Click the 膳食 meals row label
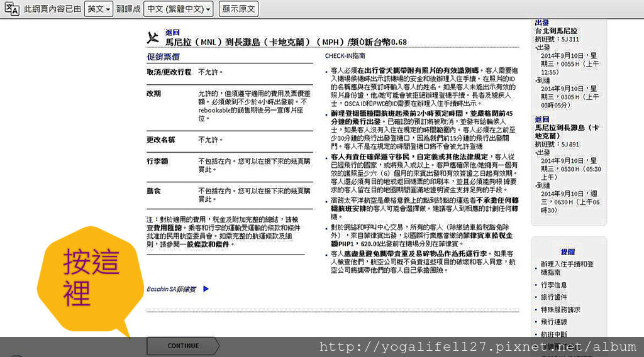644x357 pixels. point(153,191)
